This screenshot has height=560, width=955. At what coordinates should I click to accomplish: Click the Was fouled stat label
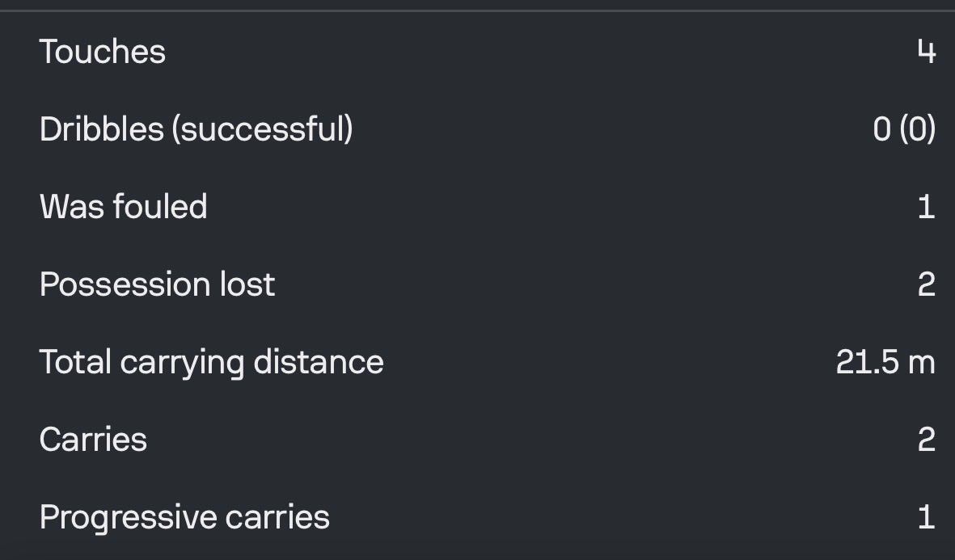tap(124, 207)
